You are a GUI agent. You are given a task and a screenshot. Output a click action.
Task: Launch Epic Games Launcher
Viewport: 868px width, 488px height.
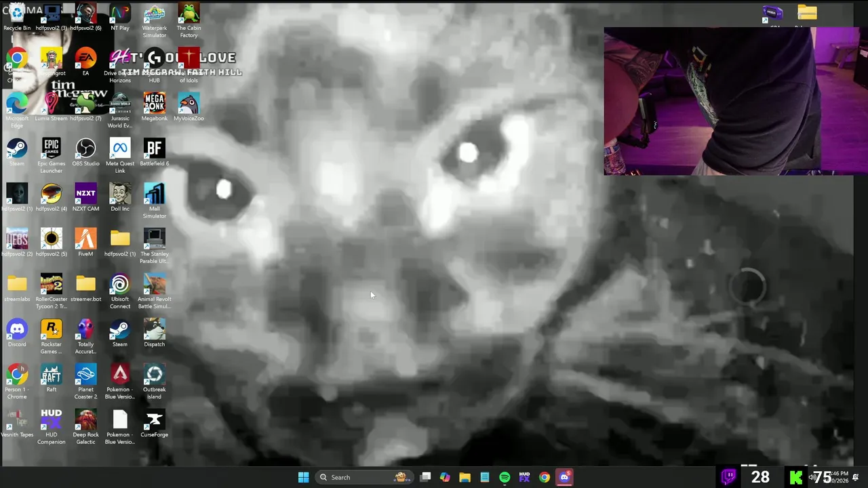click(x=52, y=157)
